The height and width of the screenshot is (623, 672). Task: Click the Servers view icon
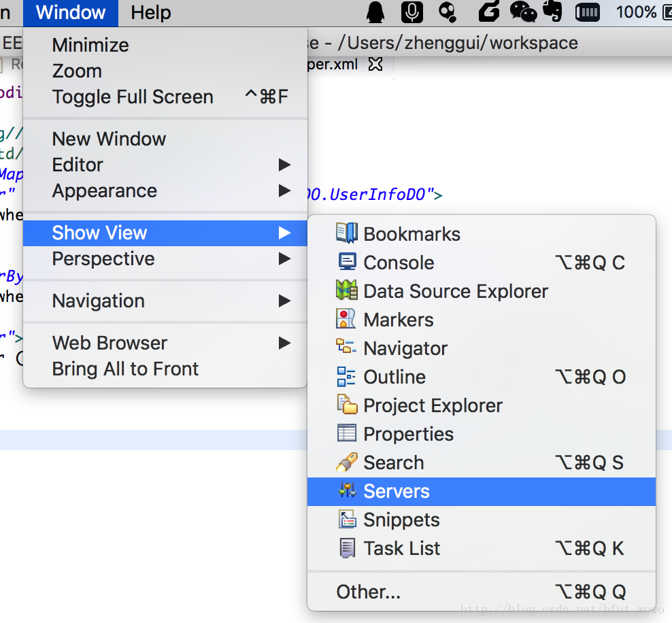(347, 490)
